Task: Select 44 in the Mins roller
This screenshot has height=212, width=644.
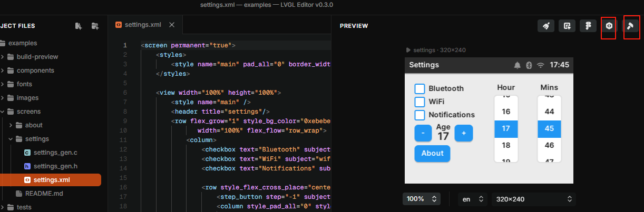Action: 549,112
